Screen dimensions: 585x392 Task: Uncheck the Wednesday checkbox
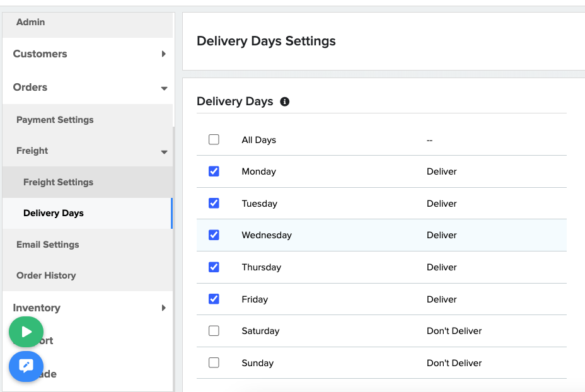pos(214,235)
